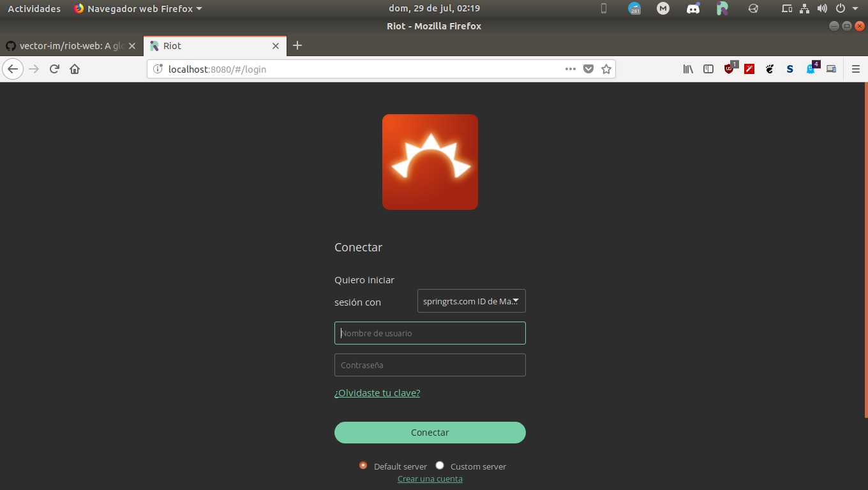Screen dimensions: 868x490
Task: Open the Firefox hamburger menu
Action: click(x=856, y=69)
